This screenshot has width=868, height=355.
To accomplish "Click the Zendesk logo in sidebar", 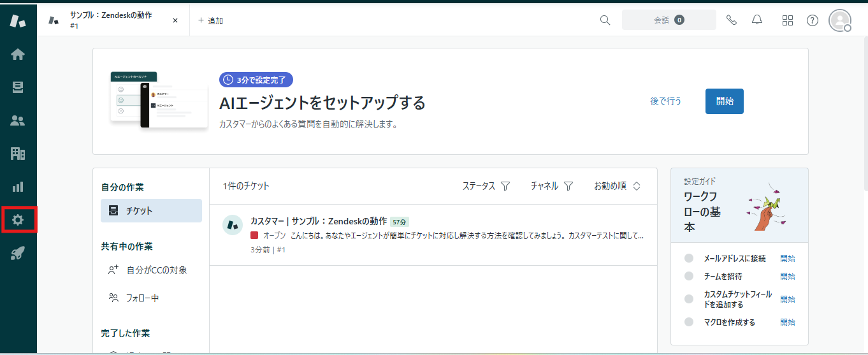I will pos(18,20).
